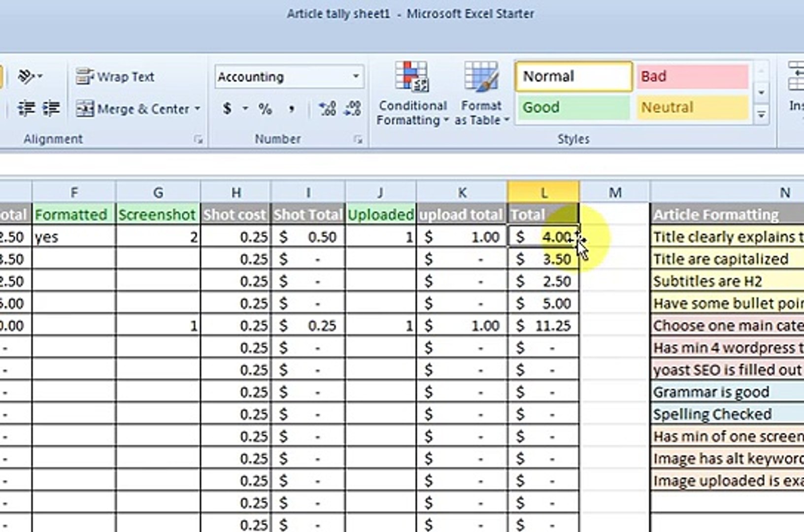Click the Increase Indent icon
The image size is (804, 532).
(51, 108)
